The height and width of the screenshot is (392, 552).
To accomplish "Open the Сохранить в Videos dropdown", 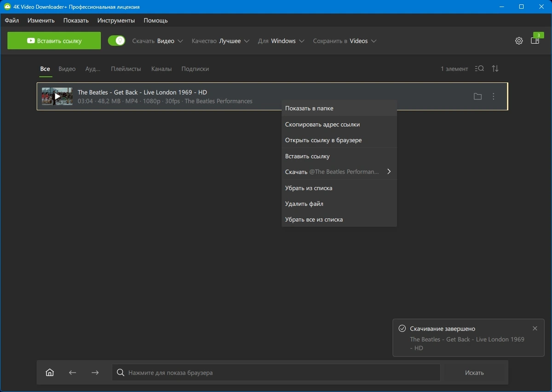I will pos(345,41).
